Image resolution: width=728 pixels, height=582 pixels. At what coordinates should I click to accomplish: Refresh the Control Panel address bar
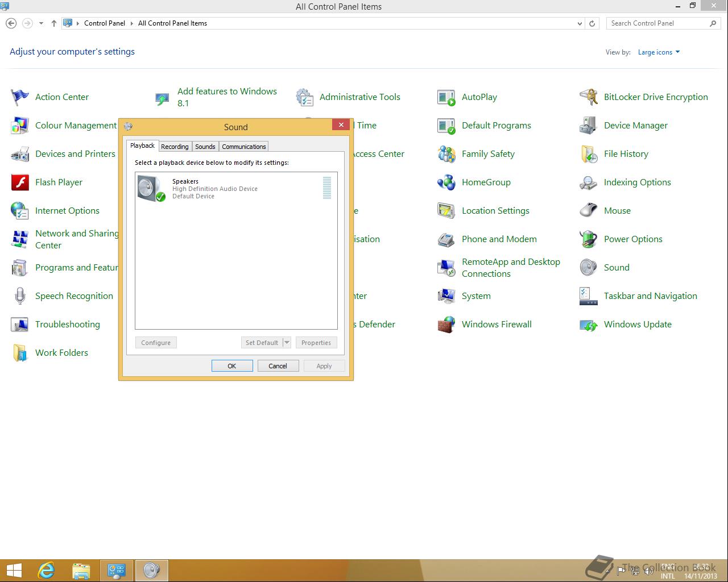click(592, 23)
